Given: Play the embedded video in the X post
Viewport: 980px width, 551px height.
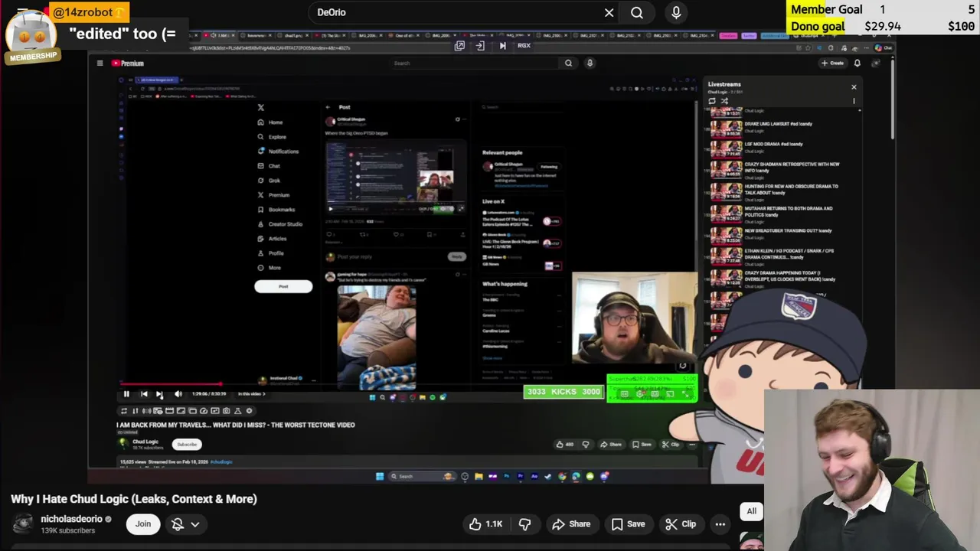Looking at the screenshot, I should [x=331, y=208].
